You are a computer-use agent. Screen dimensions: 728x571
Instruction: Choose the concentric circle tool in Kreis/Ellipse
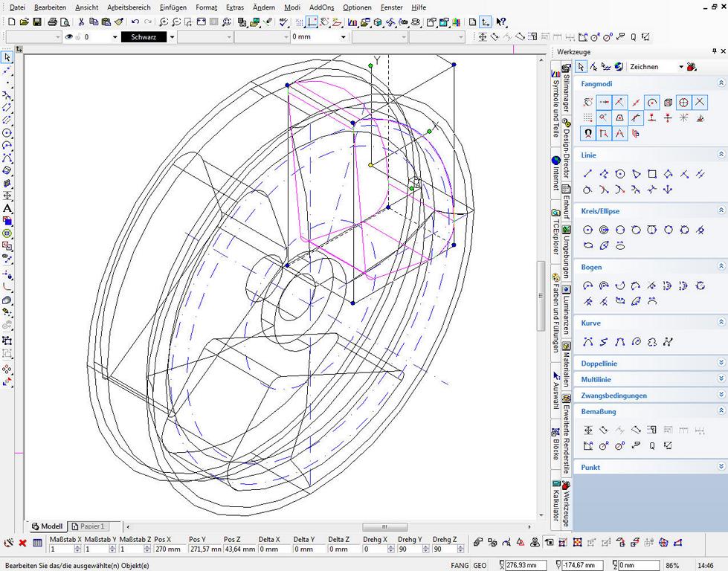604,230
